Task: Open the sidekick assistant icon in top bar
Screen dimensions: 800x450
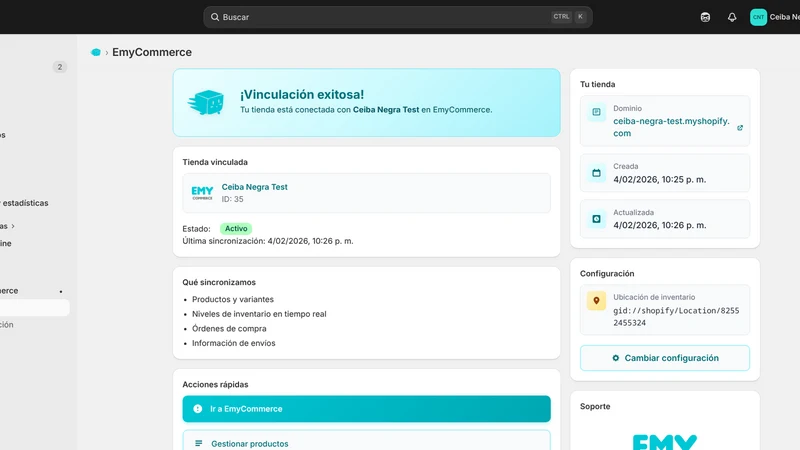Action: pos(705,17)
